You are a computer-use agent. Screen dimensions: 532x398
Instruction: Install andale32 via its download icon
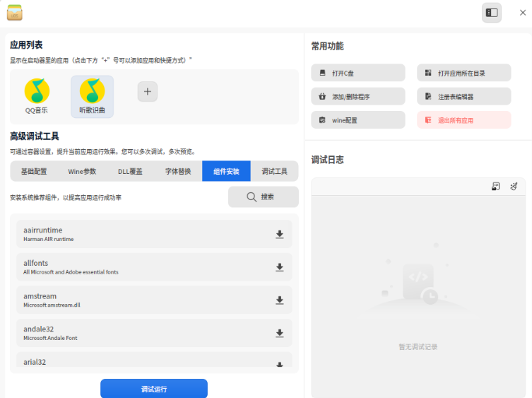pos(280,333)
